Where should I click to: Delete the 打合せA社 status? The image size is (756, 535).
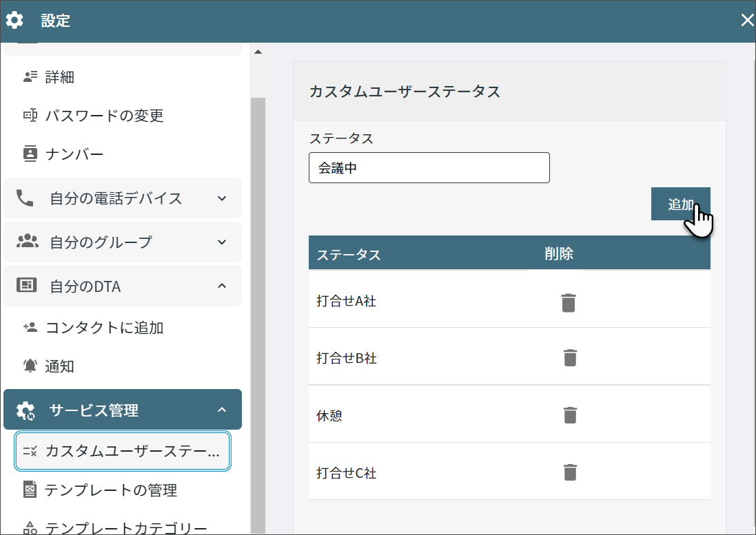click(x=569, y=302)
